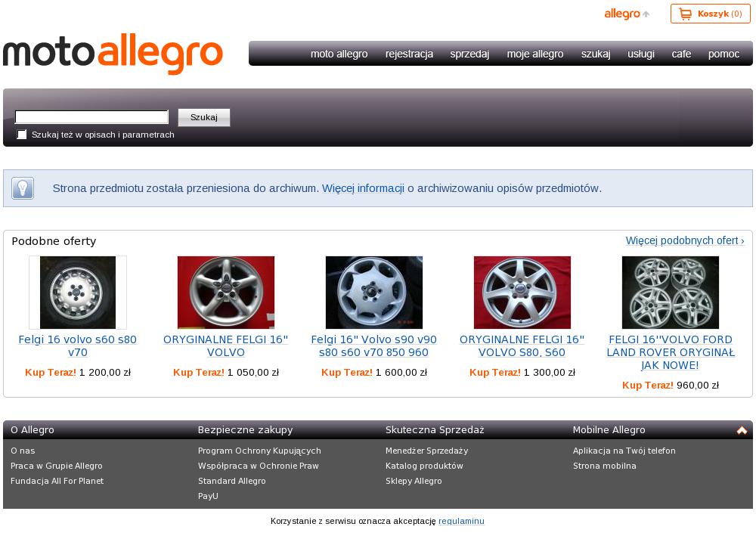Open first ORYGINALNE FELGI 16" VOLVO wheel thumbnail
The image size is (756, 536).
225,293
